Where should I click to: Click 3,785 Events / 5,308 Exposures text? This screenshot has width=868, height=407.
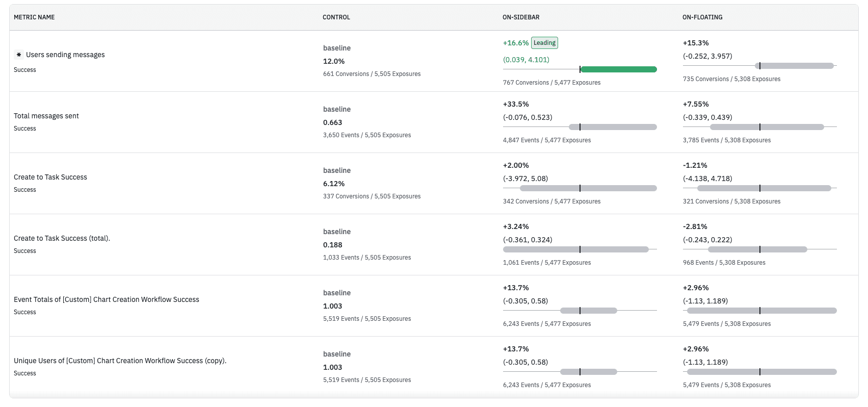pos(727,140)
